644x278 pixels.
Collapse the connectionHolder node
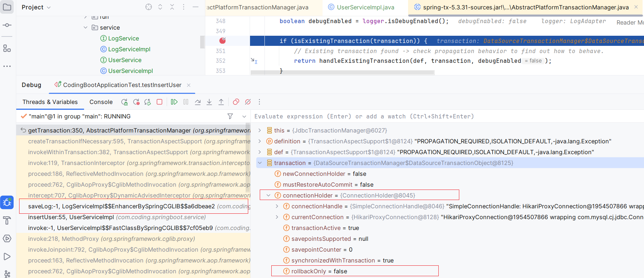(x=268, y=195)
